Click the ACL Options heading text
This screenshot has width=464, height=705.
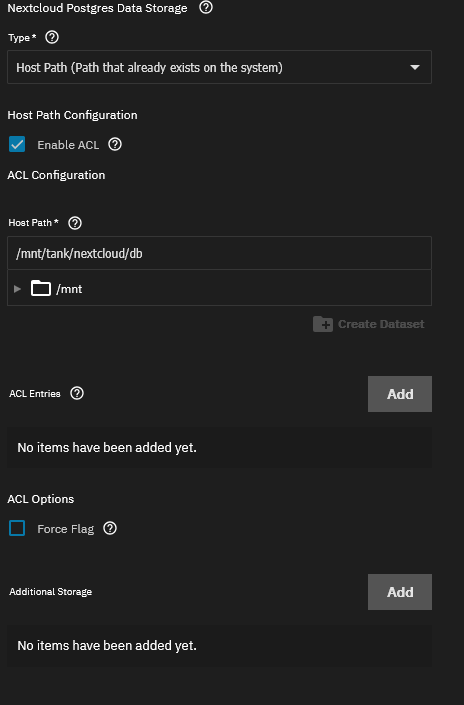(40, 499)
